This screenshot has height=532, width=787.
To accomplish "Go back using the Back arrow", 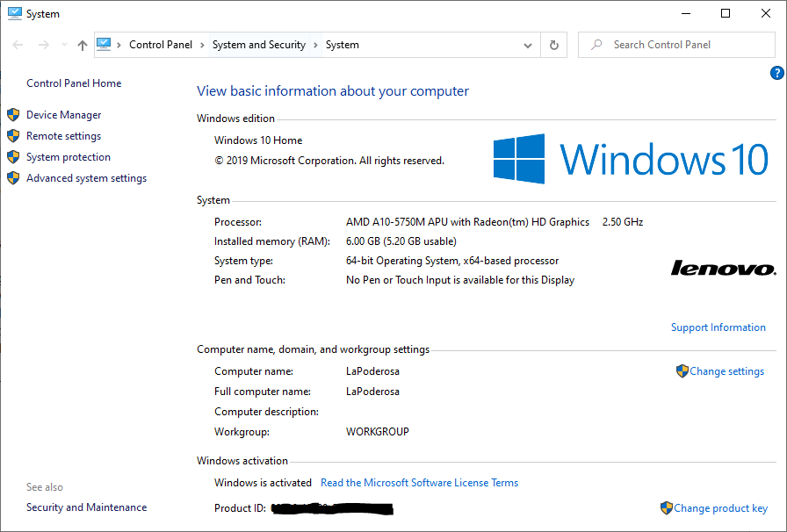I will [18, 45].
